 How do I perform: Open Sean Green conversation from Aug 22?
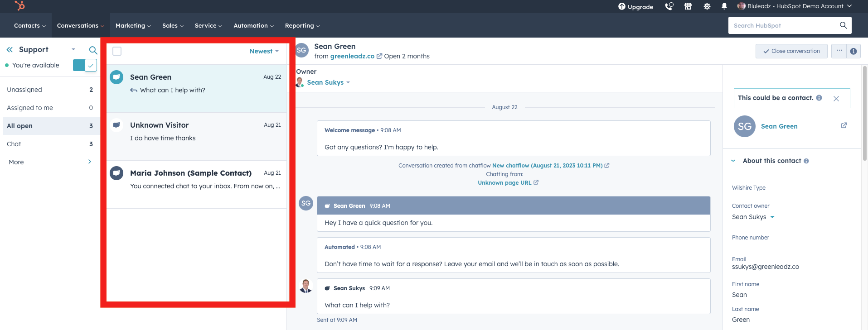[x=197, y=89]
